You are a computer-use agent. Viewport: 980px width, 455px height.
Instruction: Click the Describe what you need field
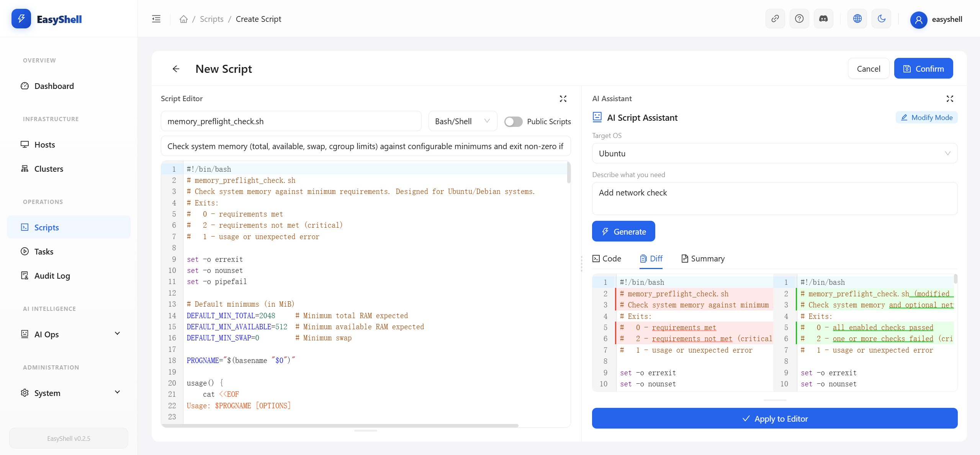coord(774,198)
